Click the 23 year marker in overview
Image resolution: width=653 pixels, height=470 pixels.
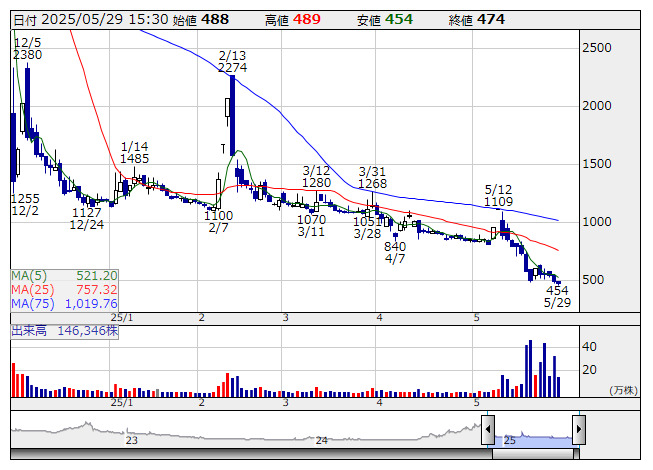(132, 440)
